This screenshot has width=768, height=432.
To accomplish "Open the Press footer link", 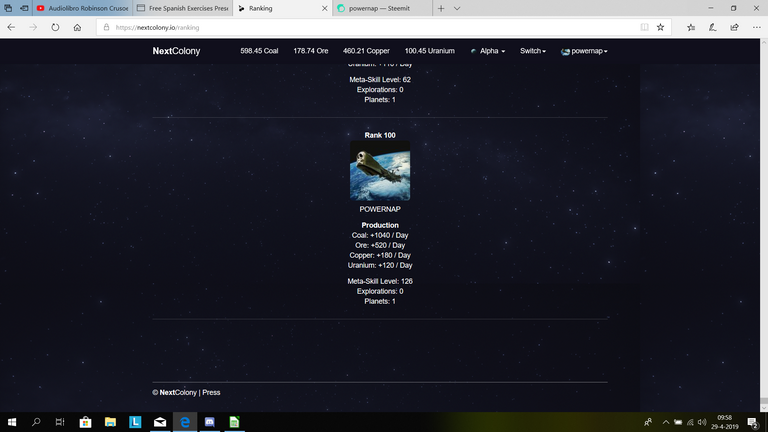I will pyautogui.click(x=211, y=392).
